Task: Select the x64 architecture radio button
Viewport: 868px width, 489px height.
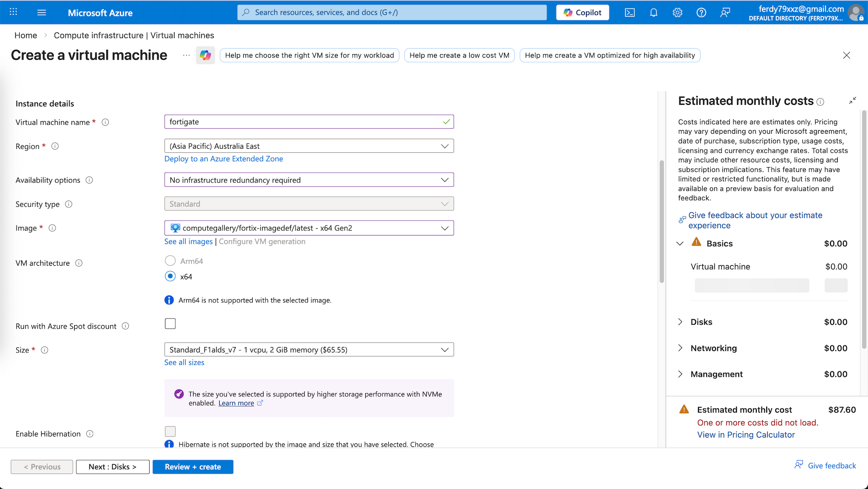Action: coord(170,276)
